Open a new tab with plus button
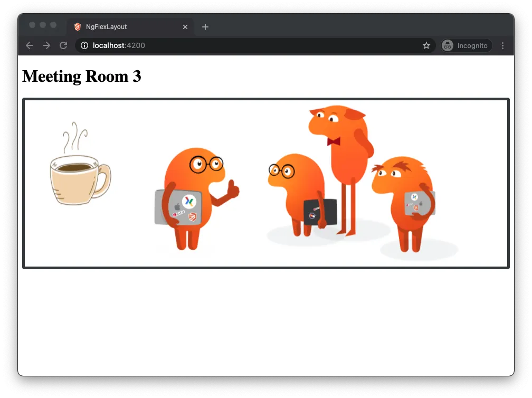532x398 pixels. (x=205, y=27)
